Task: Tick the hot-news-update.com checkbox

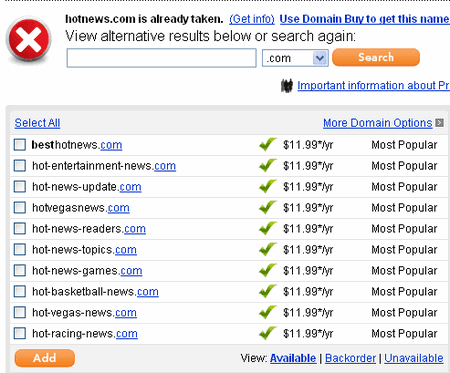Action: tap(20, 187)
